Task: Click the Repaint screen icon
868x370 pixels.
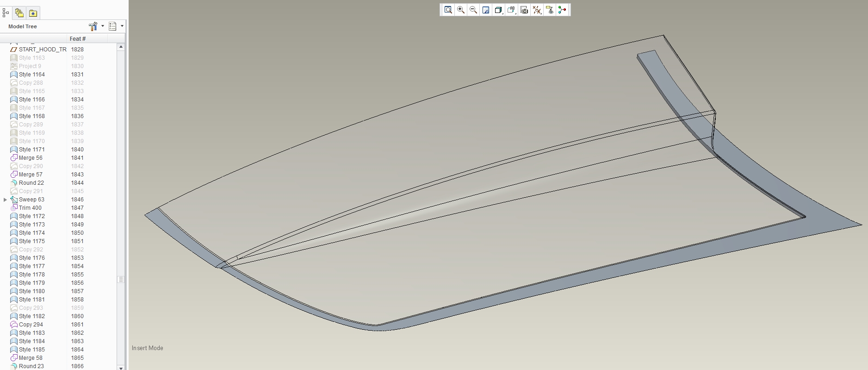Action: point(486,10)
